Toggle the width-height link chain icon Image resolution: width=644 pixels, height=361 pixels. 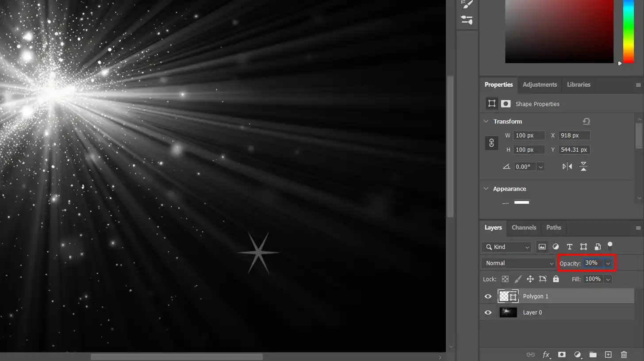coord(491,143)
